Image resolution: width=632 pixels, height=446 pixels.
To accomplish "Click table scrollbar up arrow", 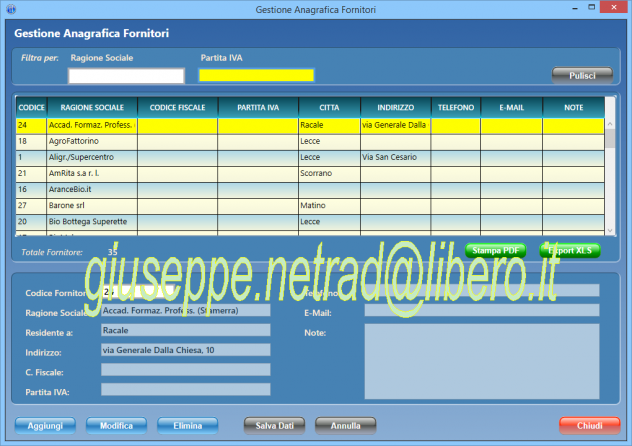I will [x=610, y=124].
